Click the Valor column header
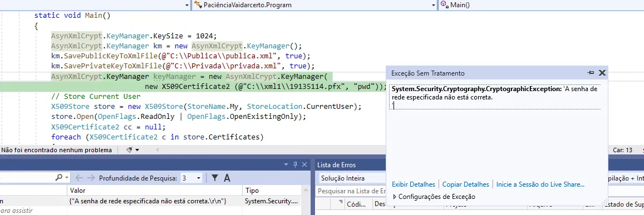 (154, 191)
